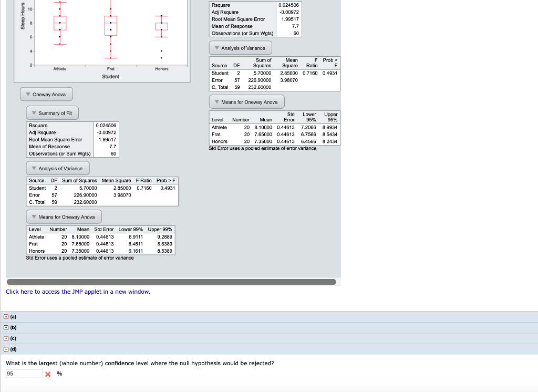Expand section (c)
538x392 pixels.
point(6,338)
